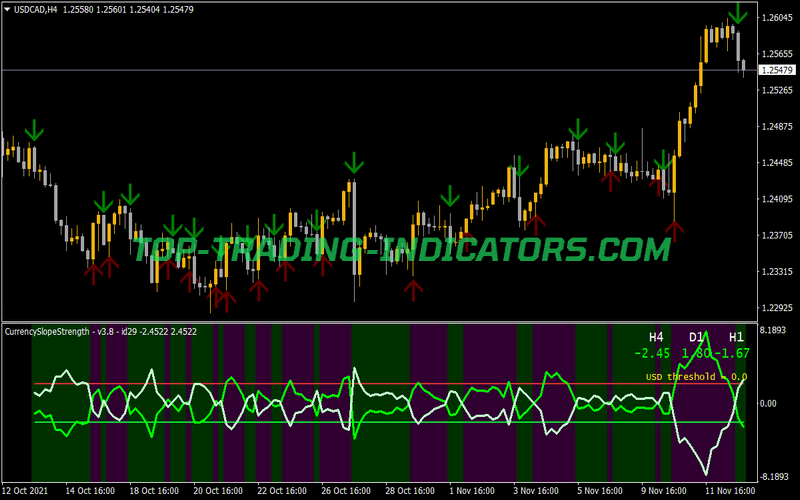Click the 0.00 indicator scale label
Viewport: 800px width, 500px height.
[x=768, y=404]
